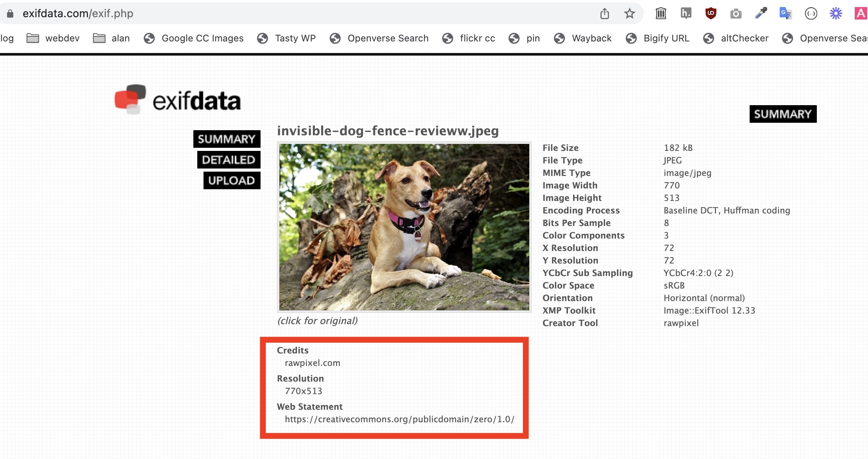This screenshot has height=459, width=868.
Task: Click the share icon in address bar
Action: (x=604, y=14)
